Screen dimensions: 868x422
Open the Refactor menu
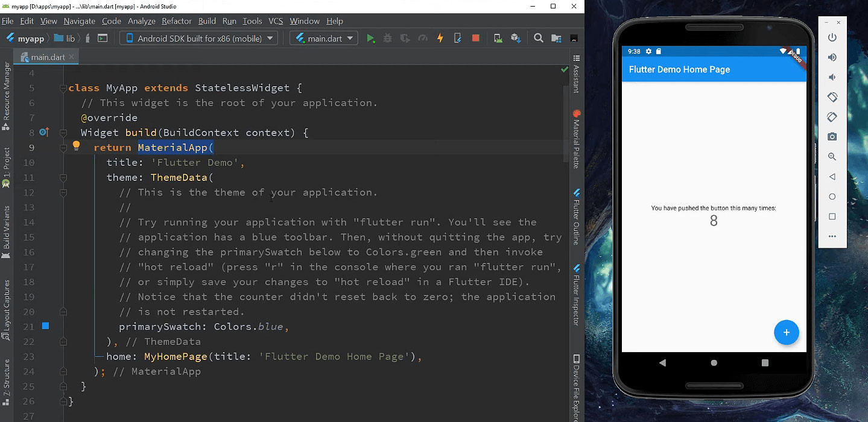177,20
